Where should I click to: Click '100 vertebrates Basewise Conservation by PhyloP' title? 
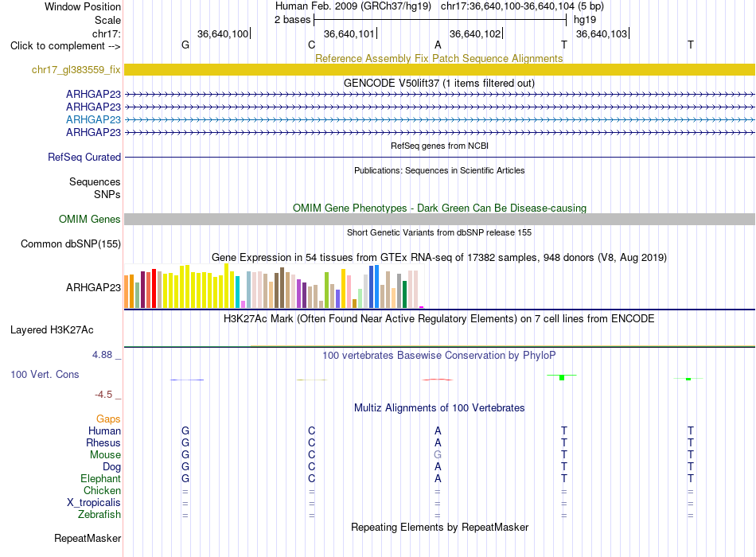click(439, 356)
